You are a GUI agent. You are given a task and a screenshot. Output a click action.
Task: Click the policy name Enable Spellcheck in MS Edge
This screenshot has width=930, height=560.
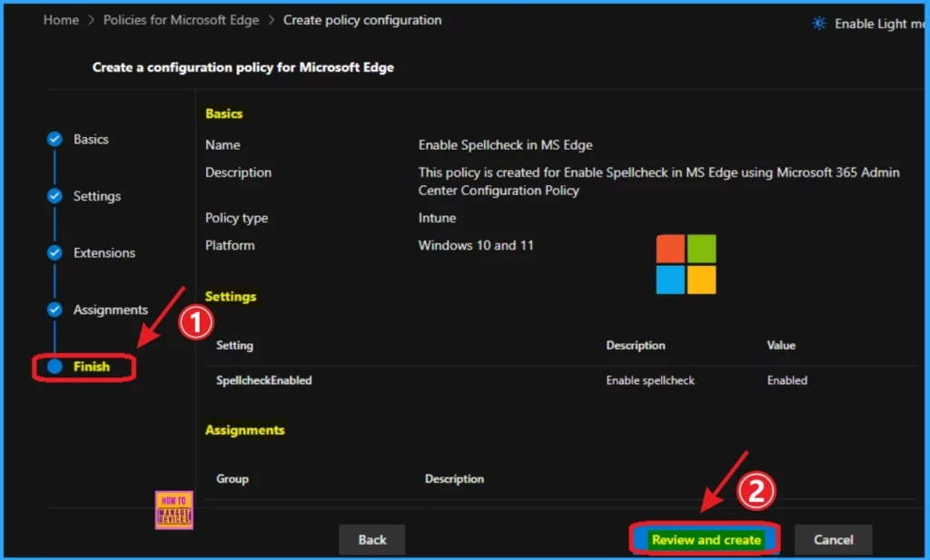[x=505, y=145]
